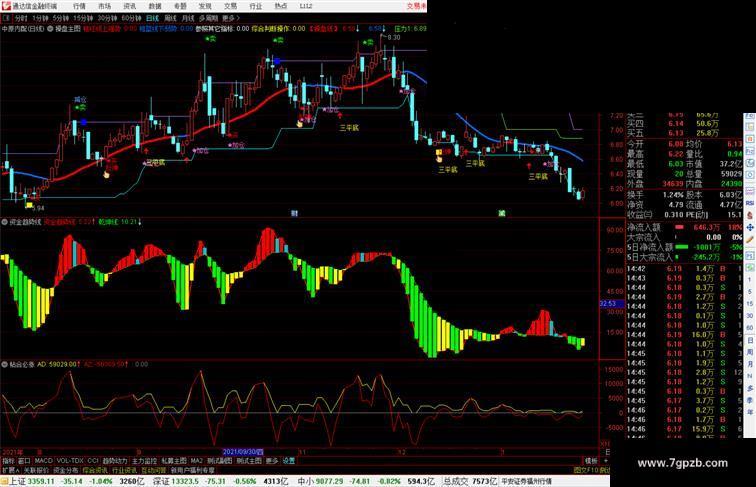Open the 综合资讯 tab
The height and width of the screenshot is (487, 756).
[x=95, y=470]
